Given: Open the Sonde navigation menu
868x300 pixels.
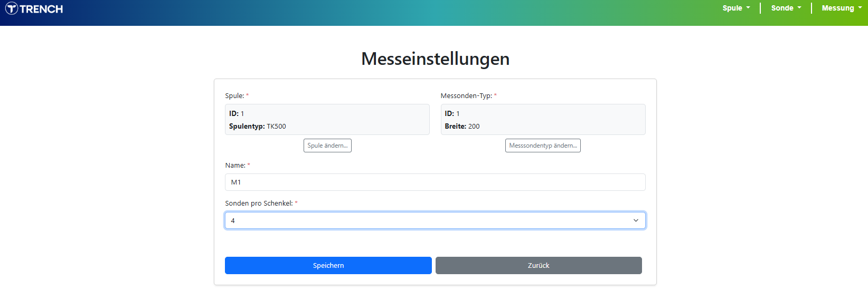Looking at the screenshot, I should pos(782,8).
